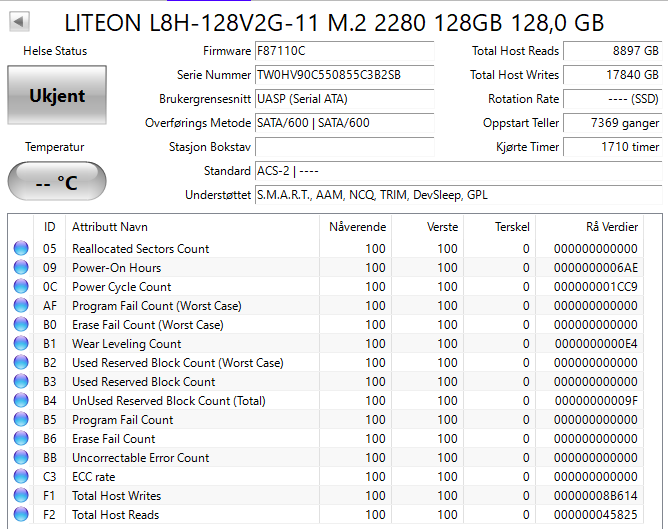Click the Nåverende column header

point(357,227)
